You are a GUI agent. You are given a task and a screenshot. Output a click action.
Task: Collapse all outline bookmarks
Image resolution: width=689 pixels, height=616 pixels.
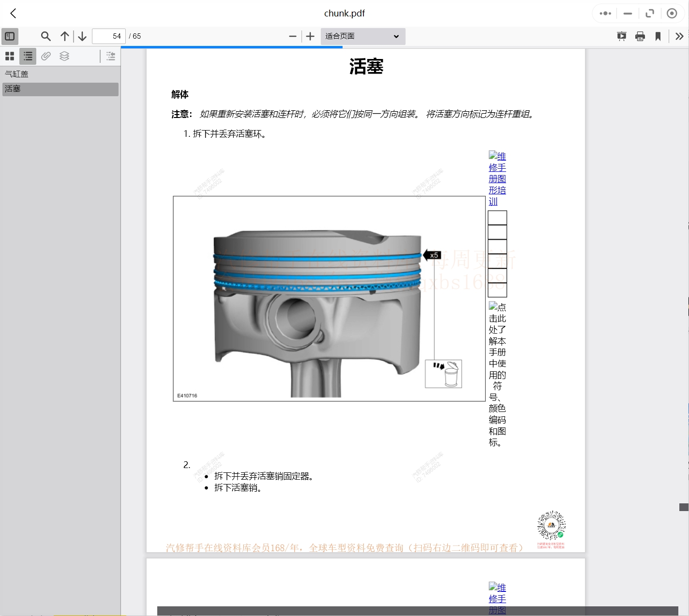[110, 56]
